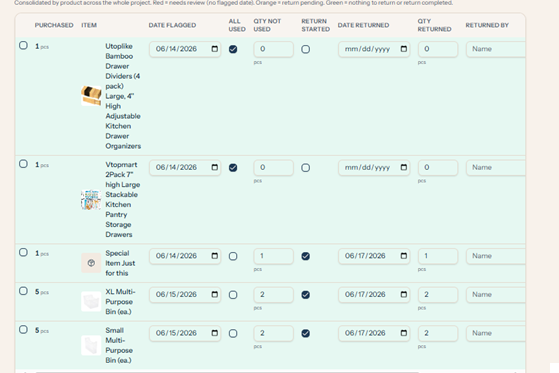Click Returned By name field for Utoplike row

(496, 49)
